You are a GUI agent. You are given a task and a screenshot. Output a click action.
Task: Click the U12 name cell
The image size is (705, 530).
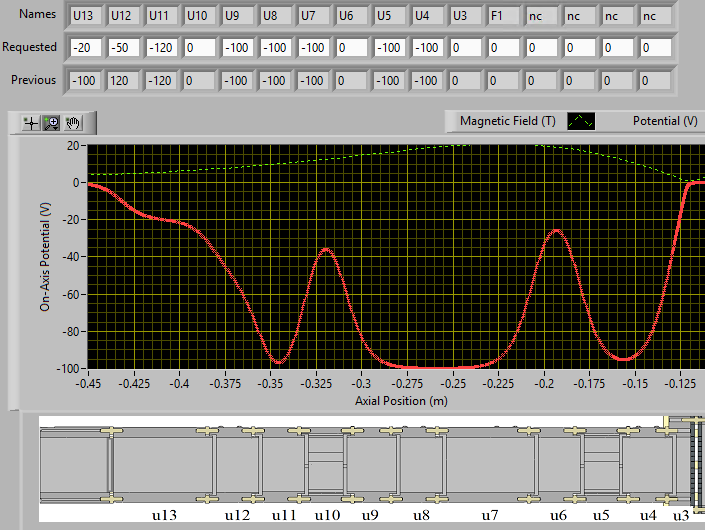click(124, 16)
